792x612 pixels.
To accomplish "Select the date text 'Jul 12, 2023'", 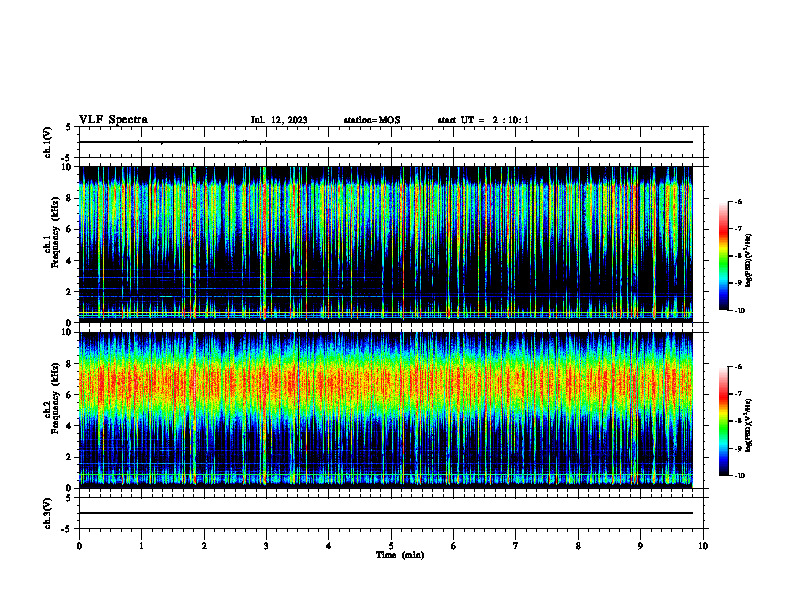I will point(279,120).
